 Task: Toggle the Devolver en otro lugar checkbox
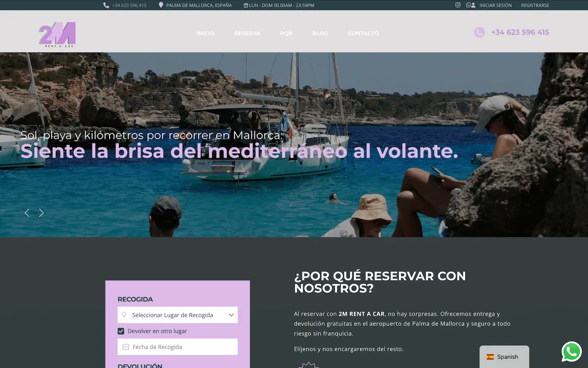[121, 331]
